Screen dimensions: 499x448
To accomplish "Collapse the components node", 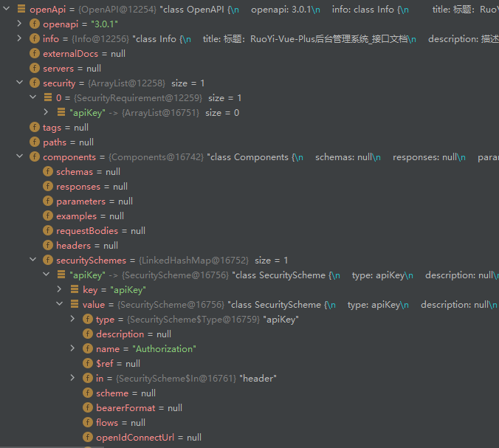I will [19, 156].
